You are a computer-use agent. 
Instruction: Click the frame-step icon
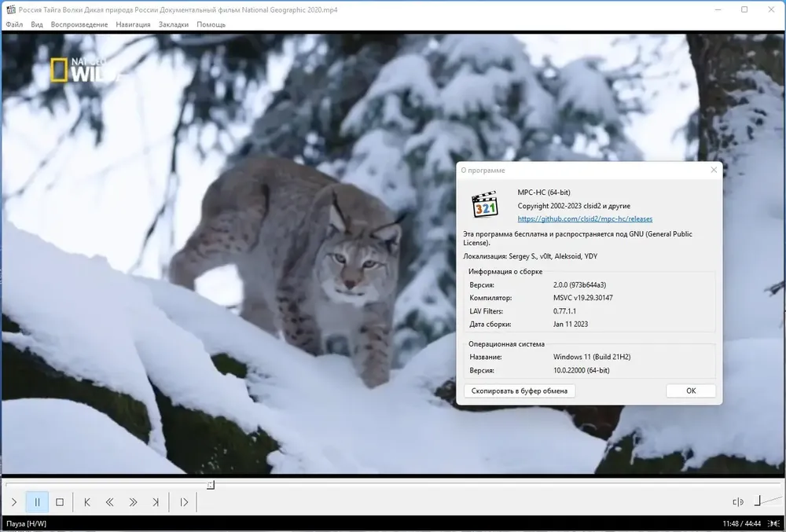click(183, 502)
